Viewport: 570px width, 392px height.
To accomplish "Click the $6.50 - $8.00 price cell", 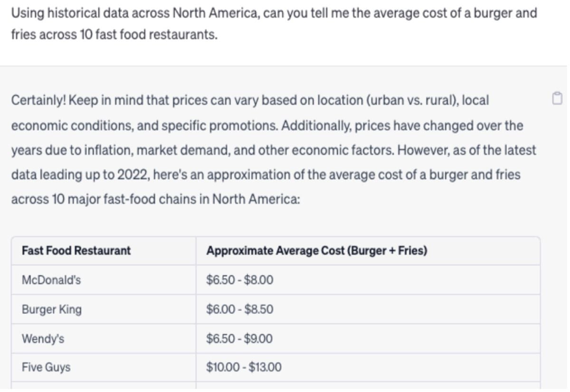I will 368,280.
